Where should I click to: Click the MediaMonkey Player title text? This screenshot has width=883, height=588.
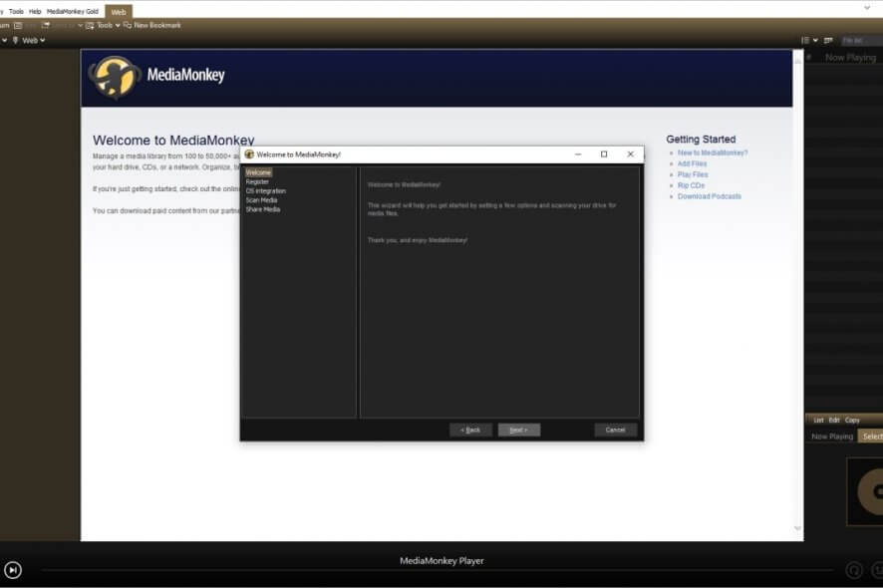coord(441,561)
